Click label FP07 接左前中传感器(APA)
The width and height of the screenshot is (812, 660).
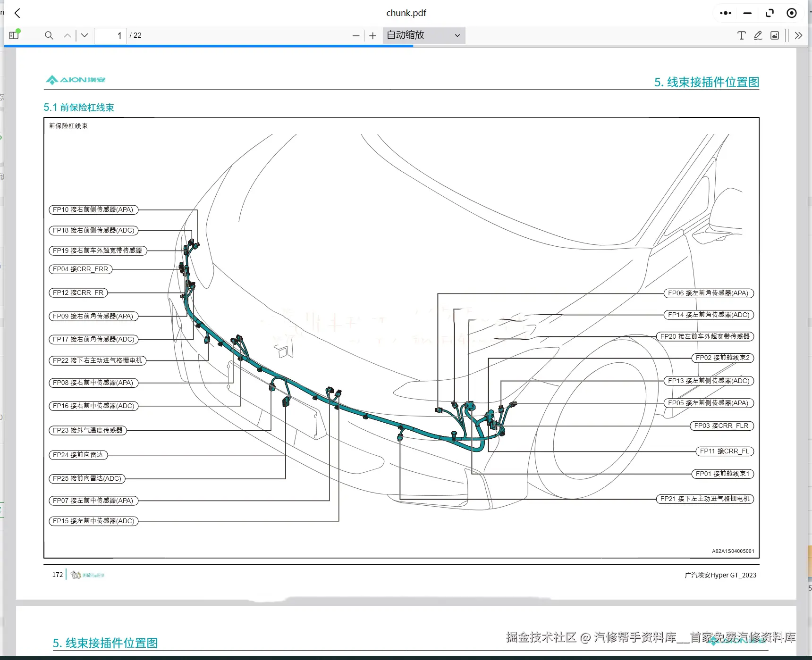point(93,501)
